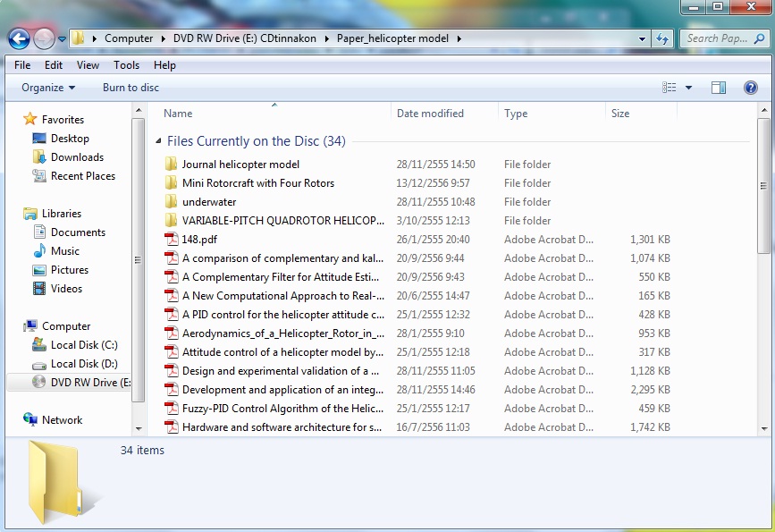Click the Get help question mark icon
The image size is (775, 532).
pyautogui.click(x=750, y=88)
